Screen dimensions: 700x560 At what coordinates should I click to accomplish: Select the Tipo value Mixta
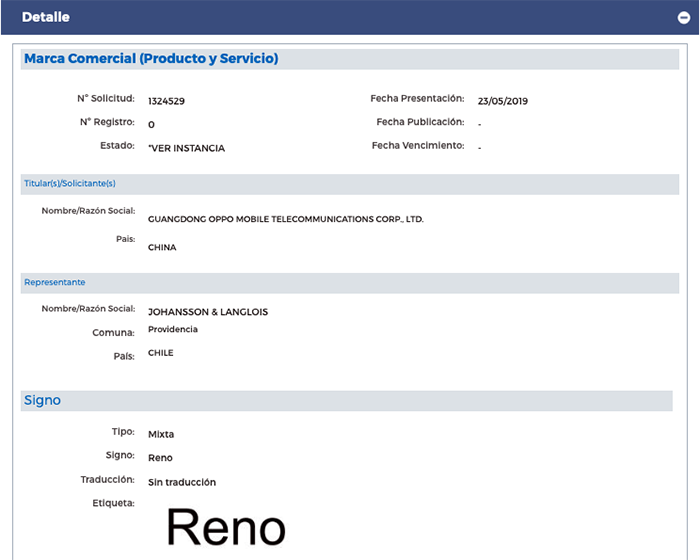[x=161, y=435]
